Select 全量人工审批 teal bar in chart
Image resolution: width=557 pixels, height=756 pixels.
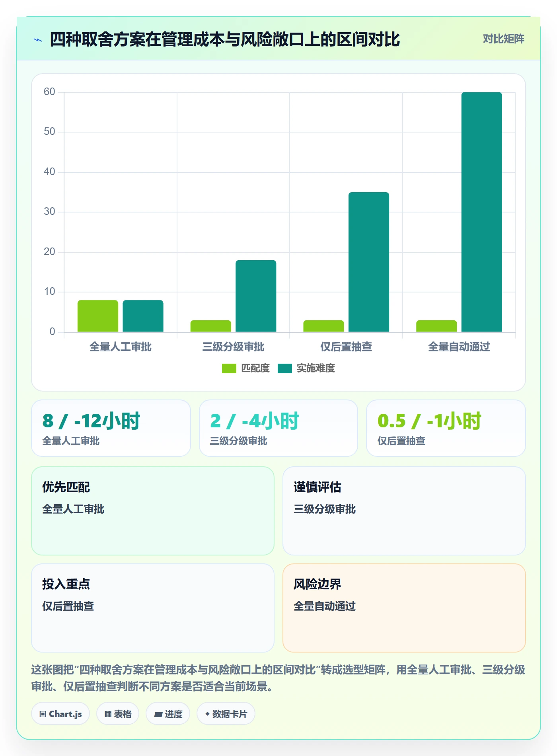coord(143,316)
